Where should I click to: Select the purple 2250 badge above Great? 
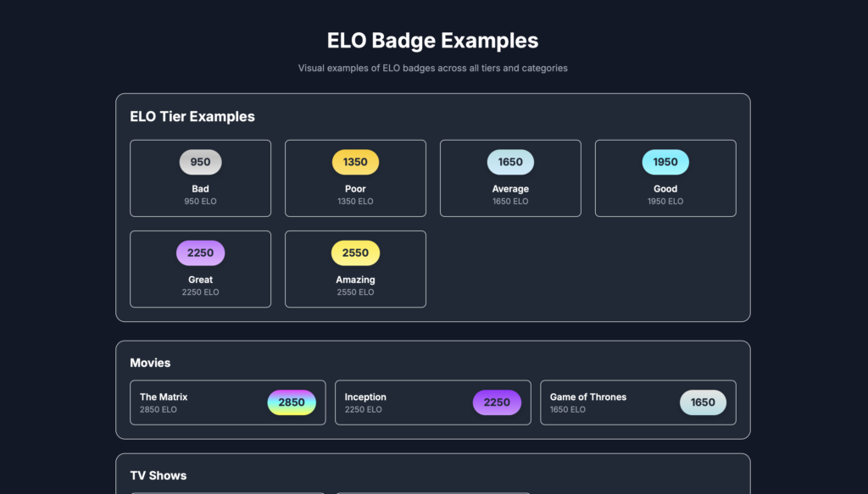click(x=200, y=253)
